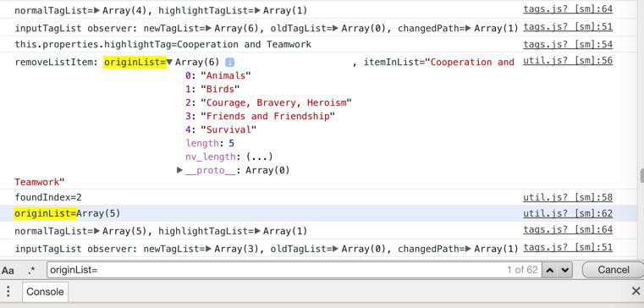644x308 pixels.
Task: Toggle regex '.*' search option
Action: tap(31, 270)
